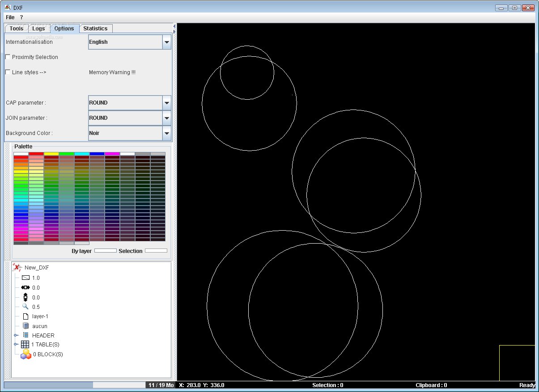Viewport: 539px width, 392px height.
Task: Open the File menu
Action: coord(10,17)
